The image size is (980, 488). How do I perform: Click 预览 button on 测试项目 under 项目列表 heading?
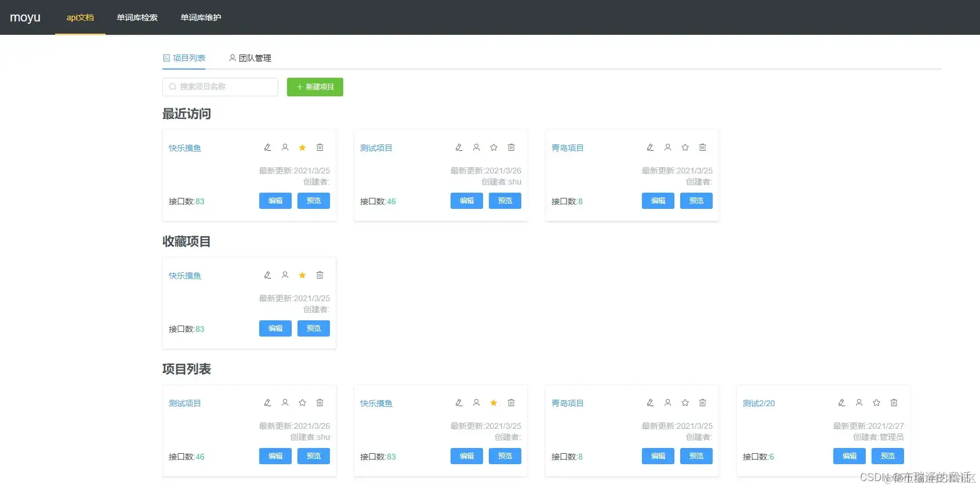(x=314, y=456)
